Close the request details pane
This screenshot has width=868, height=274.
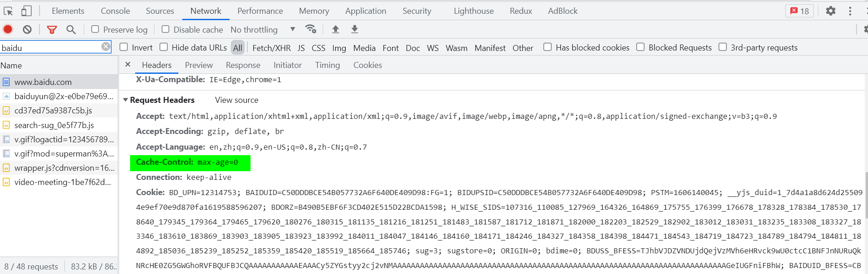(128, 65)
